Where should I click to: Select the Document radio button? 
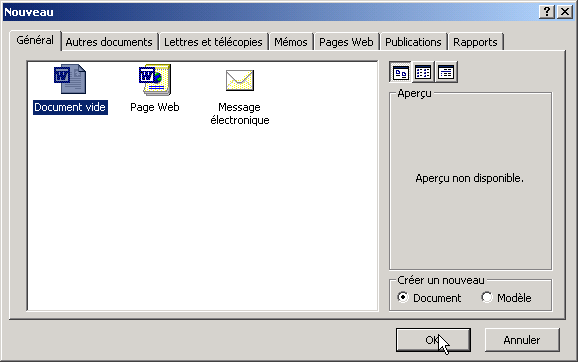click(403, 297)
